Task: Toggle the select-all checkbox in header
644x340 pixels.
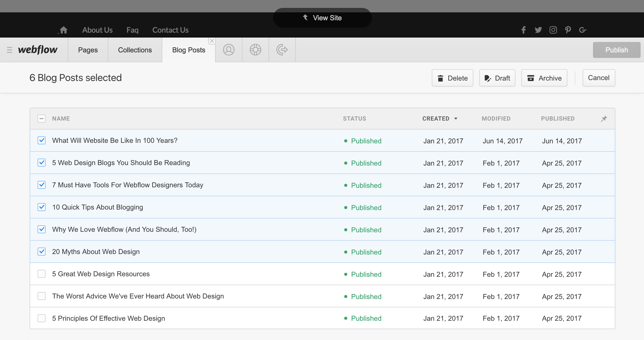Action: 42,119
